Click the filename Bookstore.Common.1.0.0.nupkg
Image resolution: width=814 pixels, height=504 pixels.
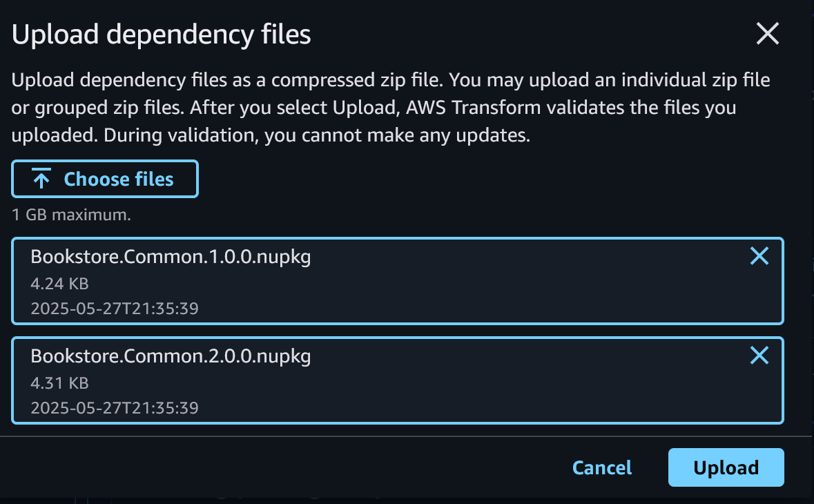169,255
